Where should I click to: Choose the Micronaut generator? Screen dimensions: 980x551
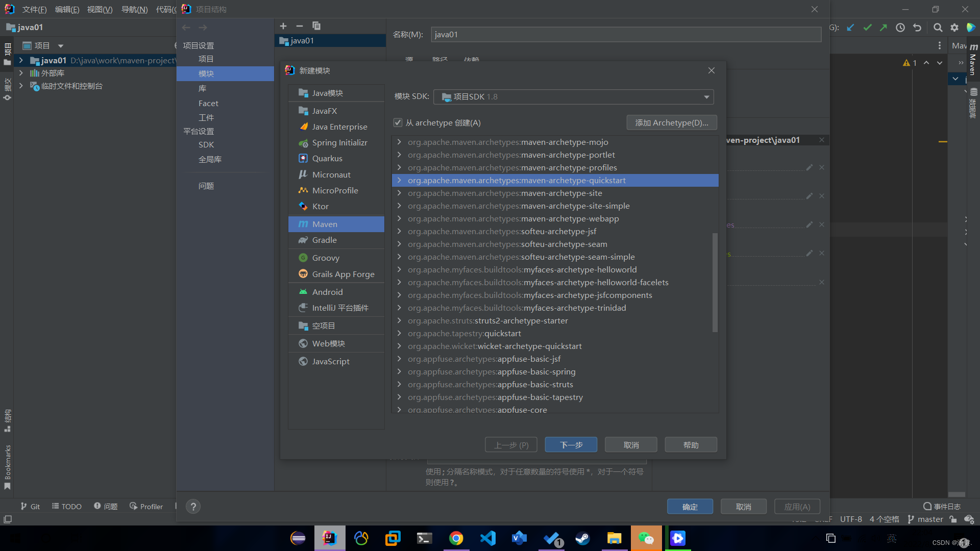click(x=336, y=174)
